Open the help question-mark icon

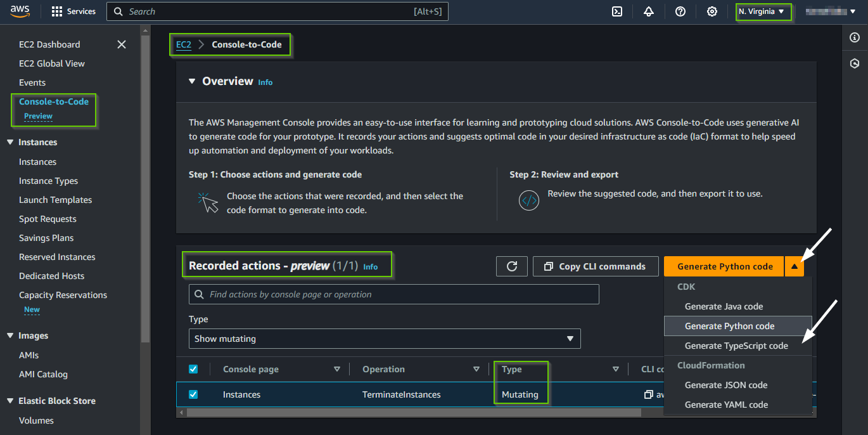click(x=680, y=11)
